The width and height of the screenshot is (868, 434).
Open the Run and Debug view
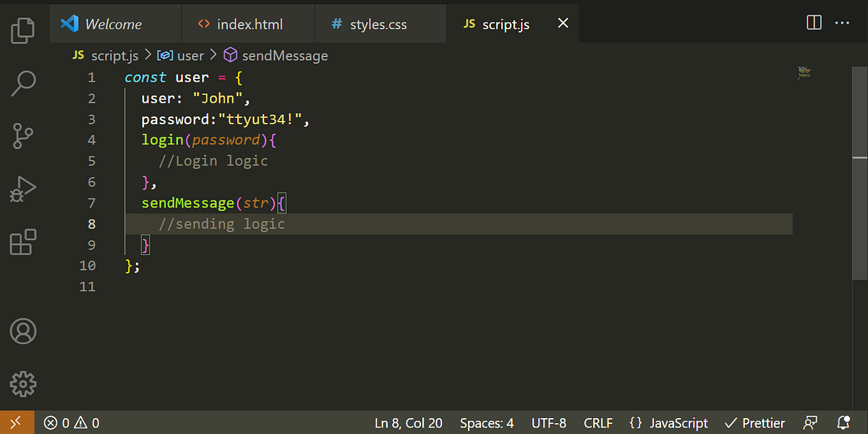pyautogui.click(x=23, y=189)
